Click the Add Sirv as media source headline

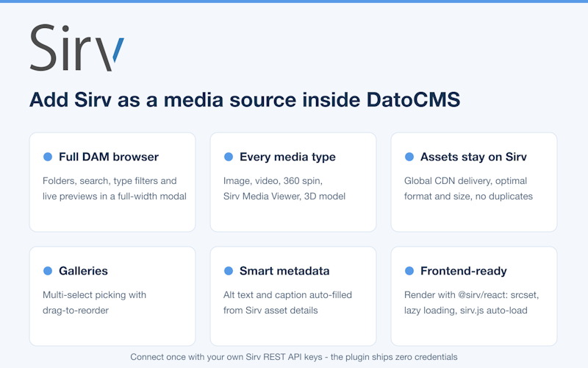click(245, 99)
